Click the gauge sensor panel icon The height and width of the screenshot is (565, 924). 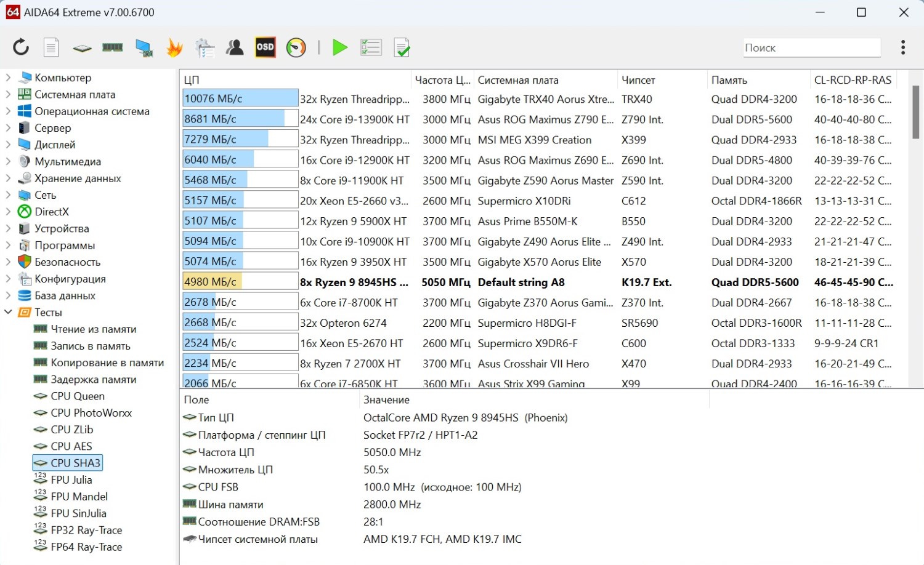(x=296, y=47)
